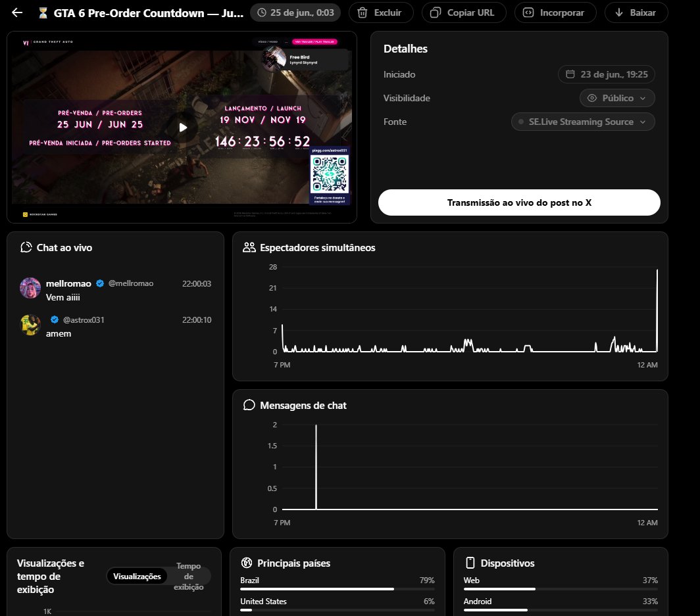
Task: Click the Espectadores simultâneos people icon
Action: pos(249,247)
